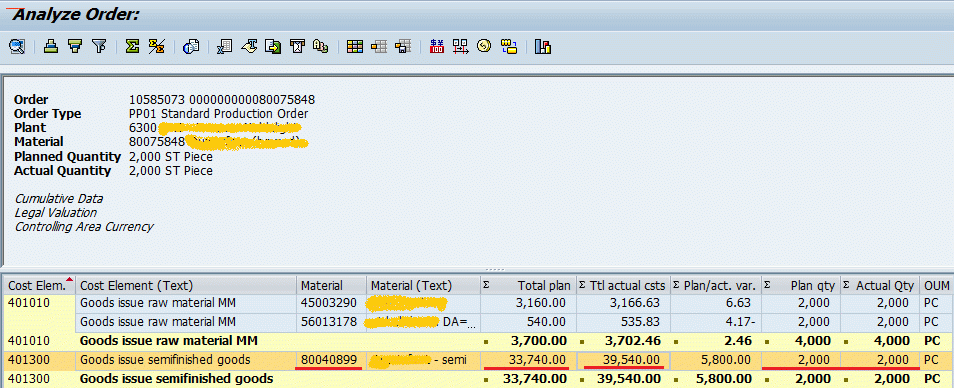Click the currency 100 settings icon

click(x=437, y=46)
